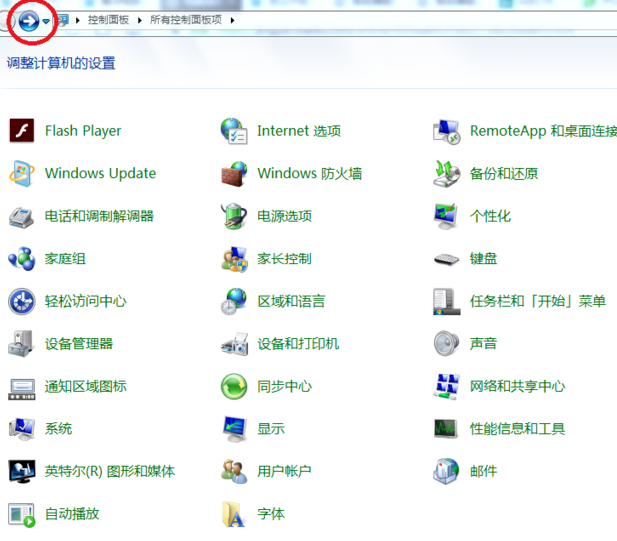
Task: Click the 电源选项 battery icon
Action: point(234,216)
